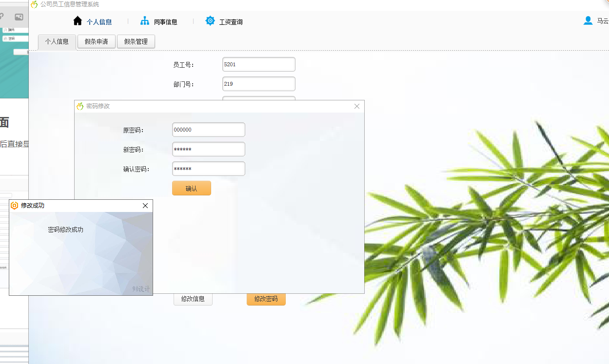Click the 原密码 label
609x364 pixels.
click(134, 130)
